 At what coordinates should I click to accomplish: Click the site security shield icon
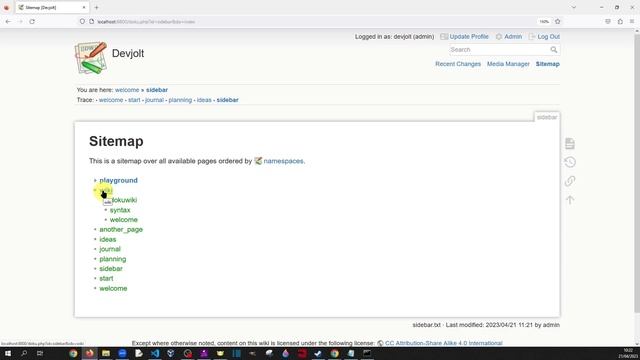click(82, 22)
